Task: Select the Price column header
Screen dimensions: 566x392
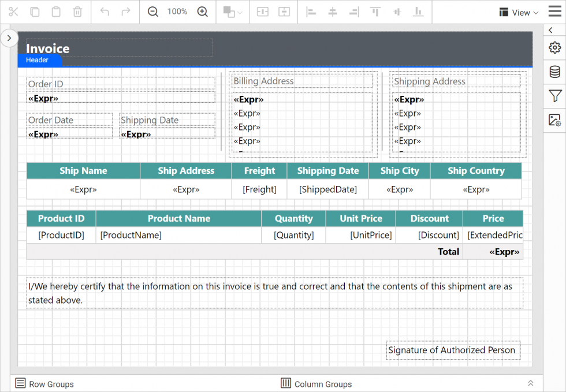Action: coord(493,218)
